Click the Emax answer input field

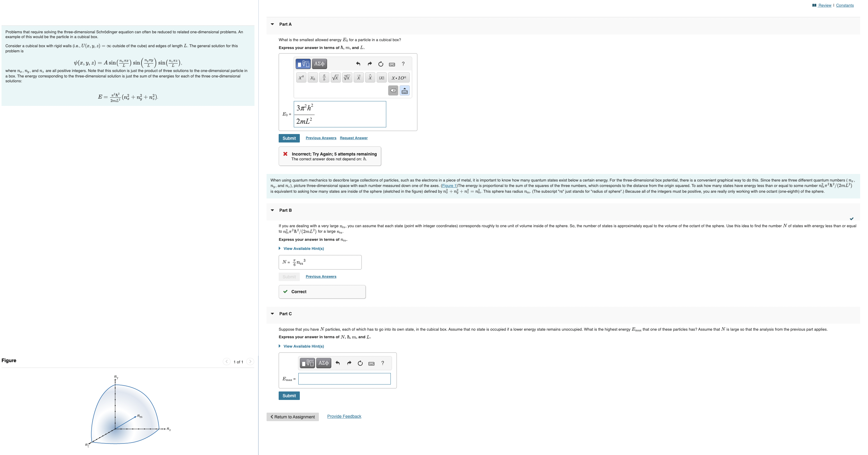coord(344,379)
